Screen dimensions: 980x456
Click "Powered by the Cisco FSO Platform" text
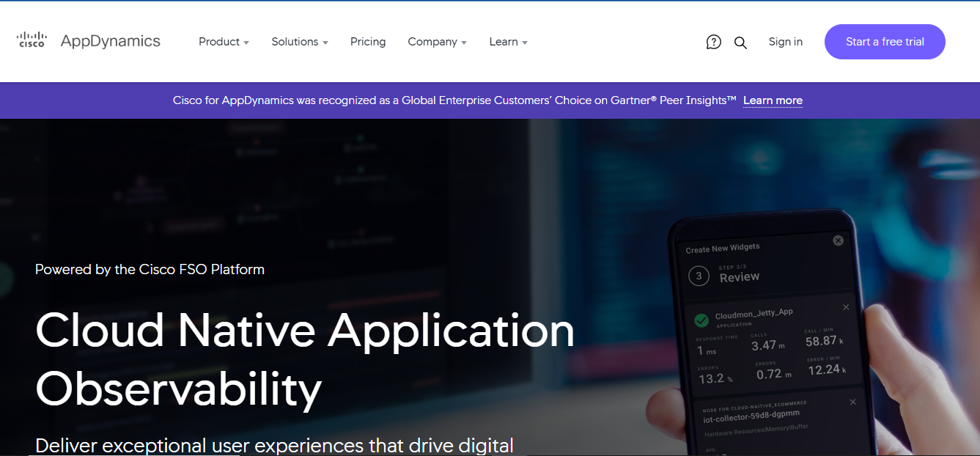pos(150,269)
